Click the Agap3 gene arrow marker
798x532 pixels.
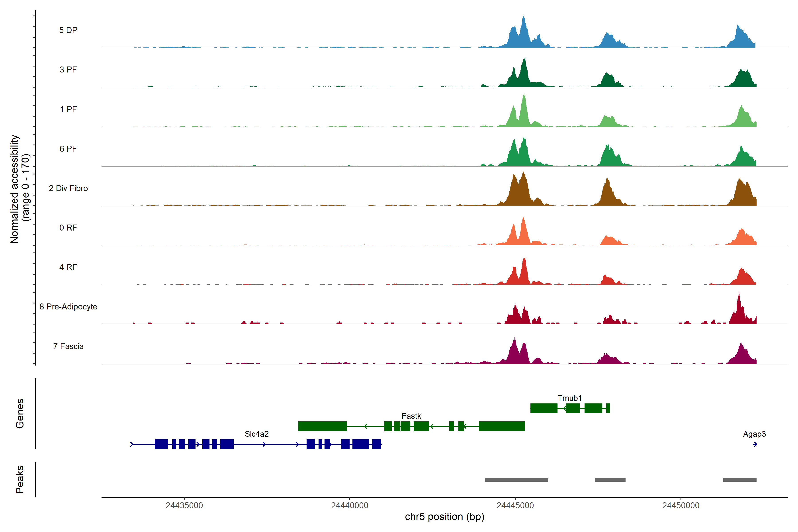point(755,444)
